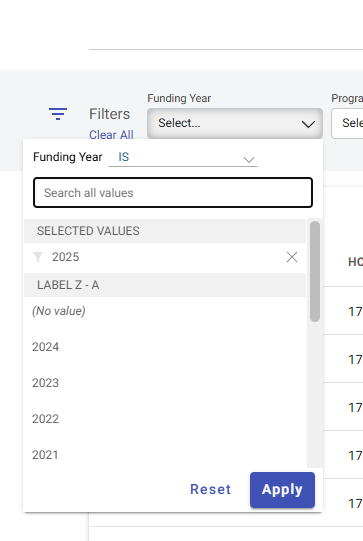Expand the IS operator dropdown

pyautogui.click(x=183, y=157)
